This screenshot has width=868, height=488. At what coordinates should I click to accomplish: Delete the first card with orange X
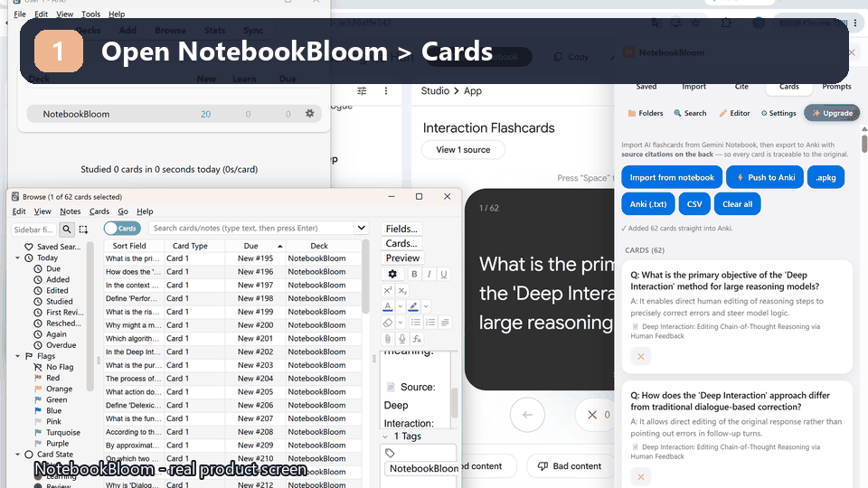[x=640, y=356]
